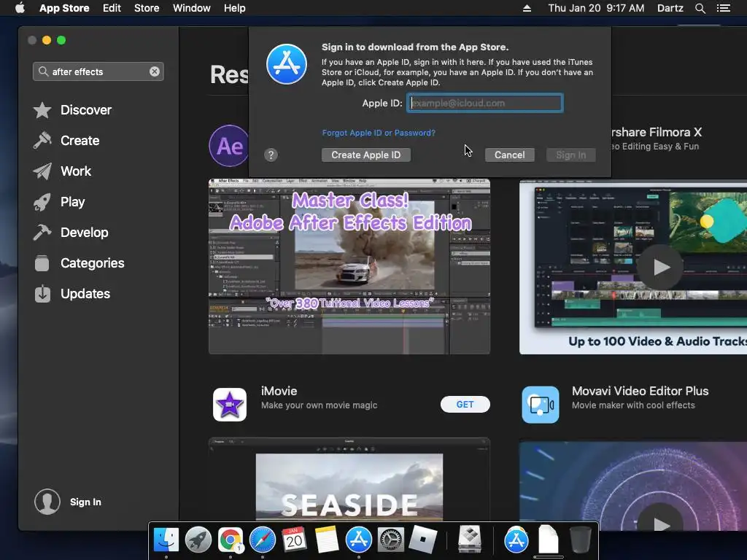747x560 pixels.
Task: Open the Movavi Video Editor Plus icon
Action: tap(541, 404)
